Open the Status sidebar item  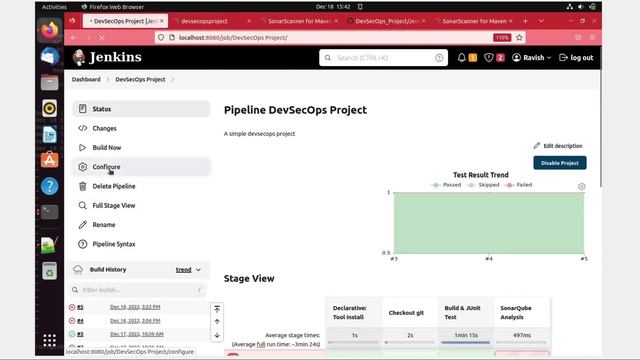pos(141,109)
